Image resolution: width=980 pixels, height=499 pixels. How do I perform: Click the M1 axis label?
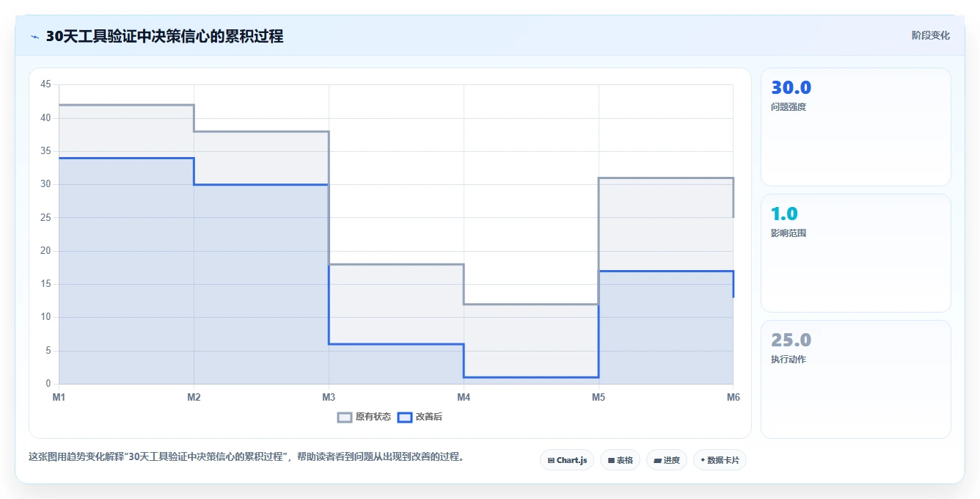59,397
